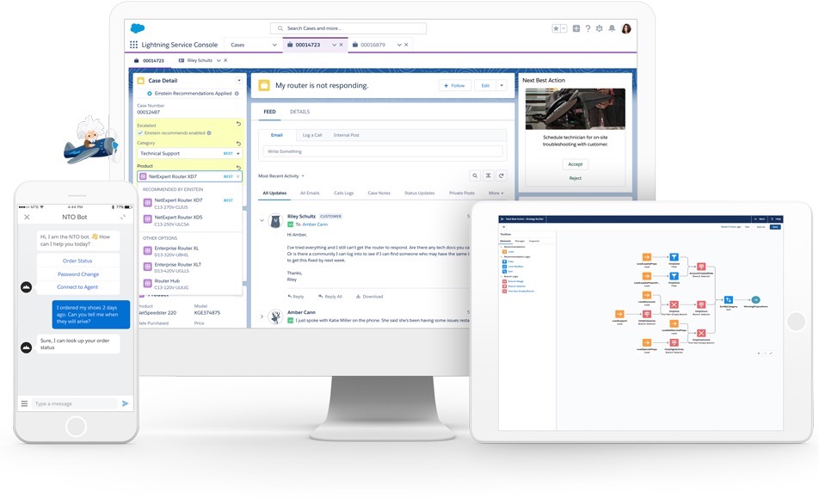Open the Riley Schultz subtab dropdown

click(x=219, y=60)
